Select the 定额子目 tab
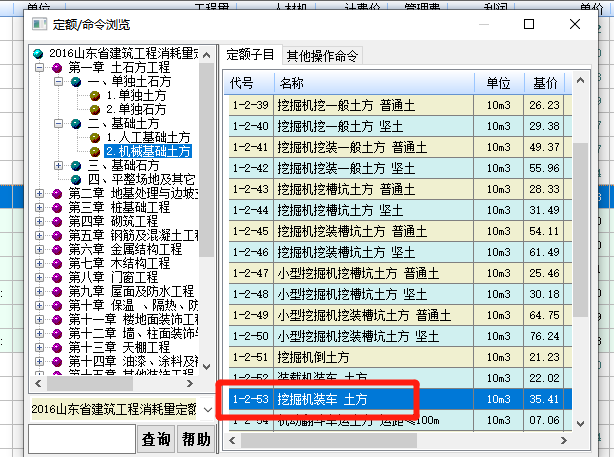Viewport: 614px width, 457px height. coord(250,54)
